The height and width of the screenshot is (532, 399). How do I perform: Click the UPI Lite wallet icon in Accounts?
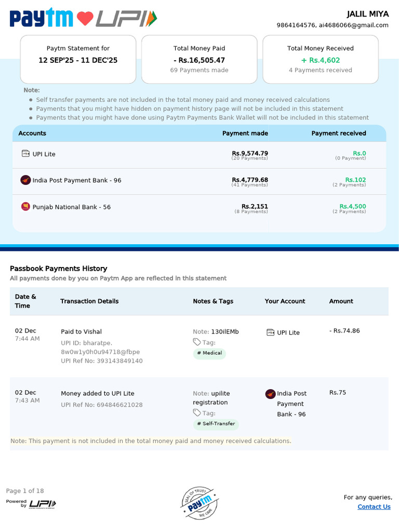25,153
